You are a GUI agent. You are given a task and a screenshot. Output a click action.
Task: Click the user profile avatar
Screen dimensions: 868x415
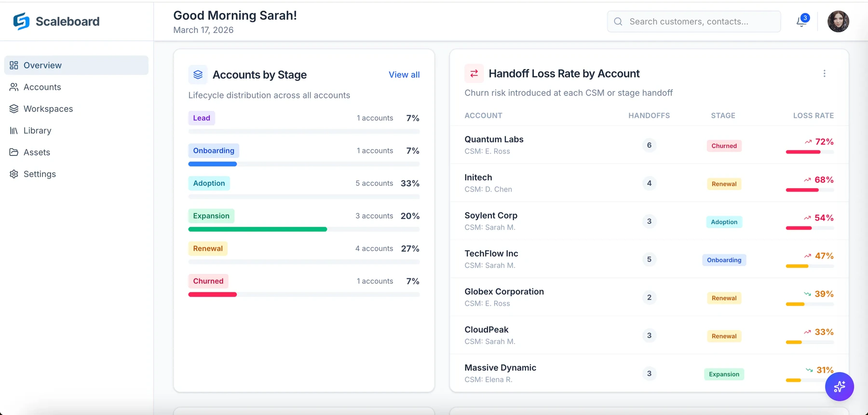(838, 22)
